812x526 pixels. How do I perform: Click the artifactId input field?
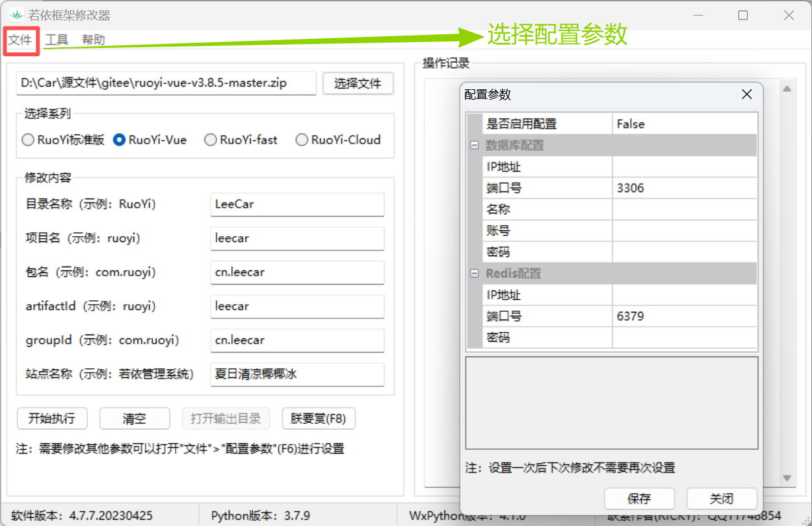(x=297, y=306)
